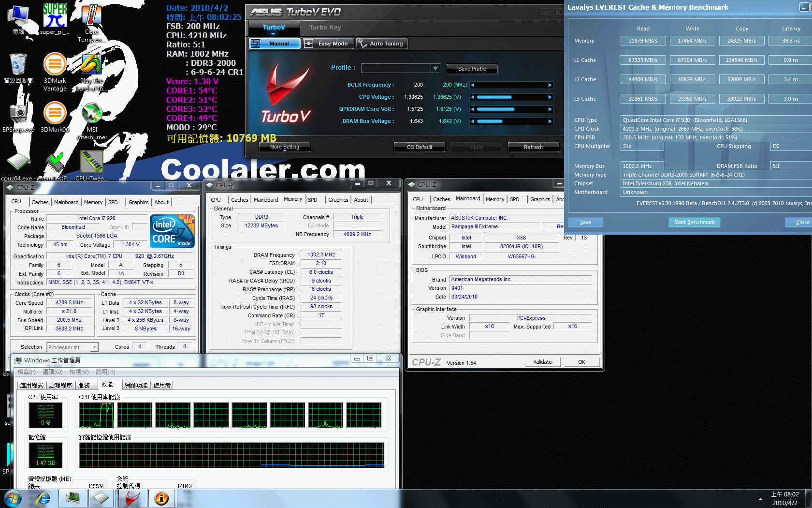
Task: Open the Memory tab in the right CPU-Z window
Action: pos(495,199)
